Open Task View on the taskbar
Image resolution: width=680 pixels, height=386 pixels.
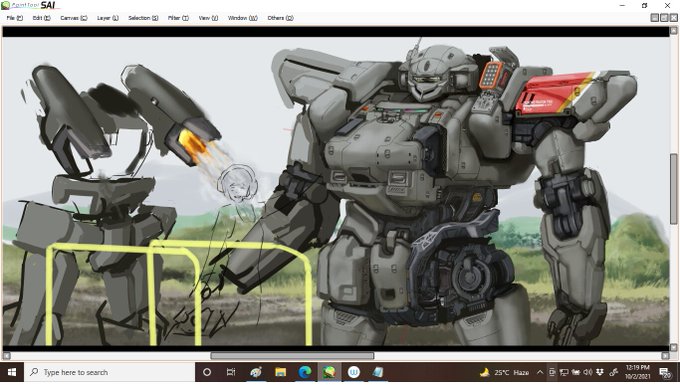(x=231, y=372)
